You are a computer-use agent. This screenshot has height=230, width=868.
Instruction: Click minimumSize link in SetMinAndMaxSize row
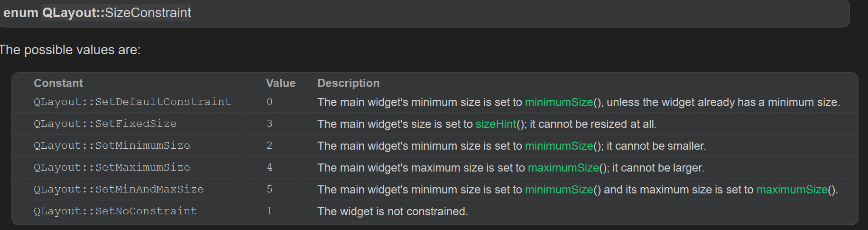pyautogui.click(x=559, y=190)
